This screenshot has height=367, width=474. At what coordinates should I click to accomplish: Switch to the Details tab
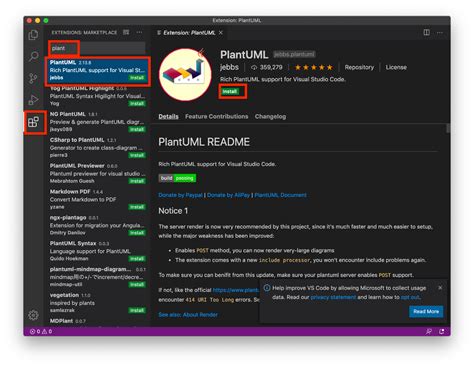[168, 116]
